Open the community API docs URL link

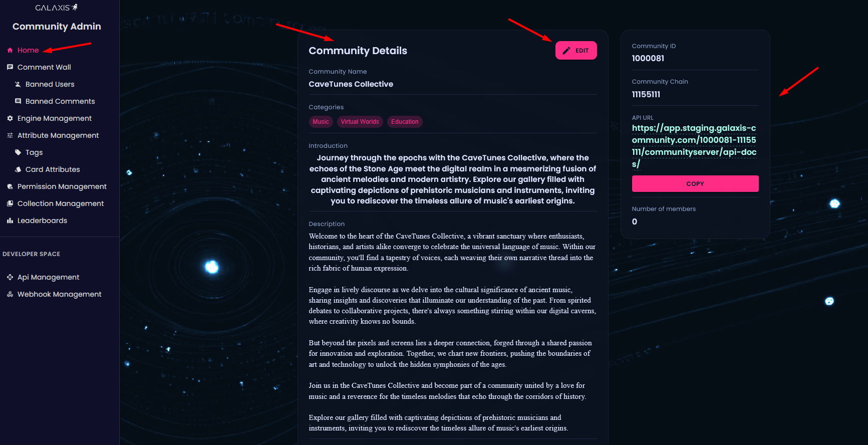[694, 146]
